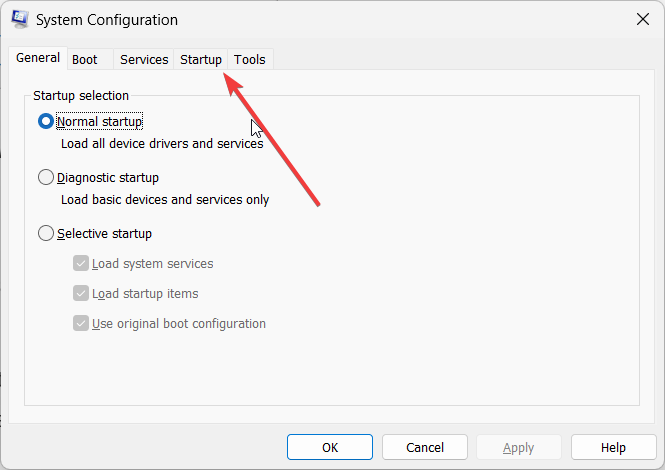Toggle the Use original boot configuration checkbox

[x=81, y=324]
